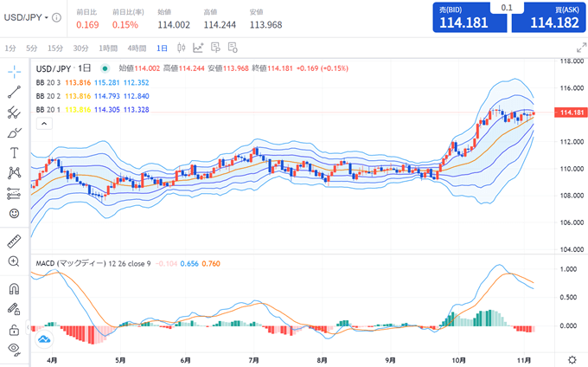This screenshot has height=367, width=588.
Task: Select the brush drawing tool
Action: 14,132
